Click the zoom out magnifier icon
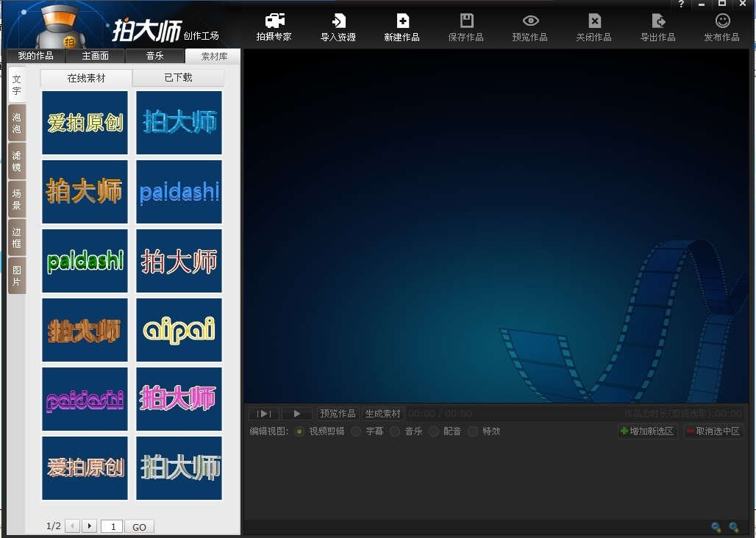756x538 pixels. [716, 527]
